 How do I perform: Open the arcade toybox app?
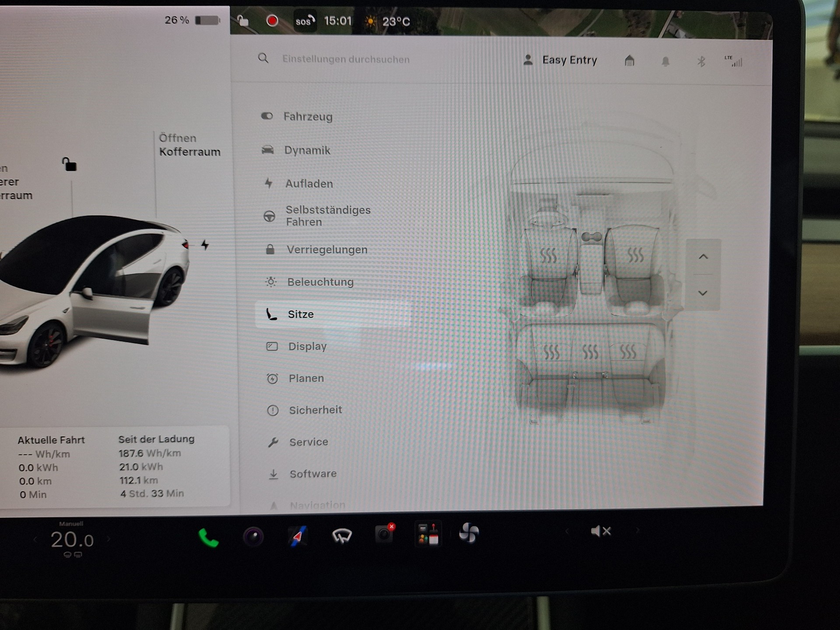click(428, 534)
